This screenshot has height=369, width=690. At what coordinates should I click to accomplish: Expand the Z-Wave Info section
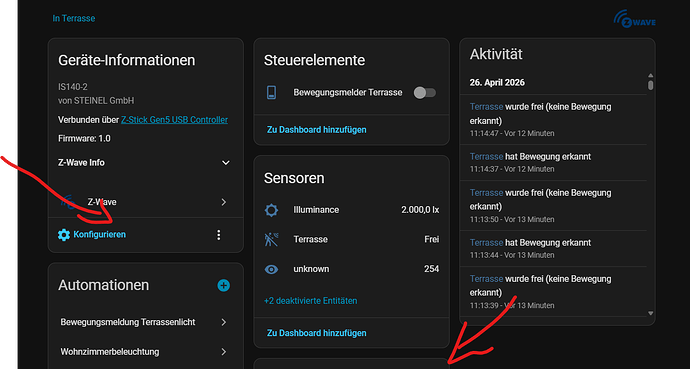coord(226,163)
